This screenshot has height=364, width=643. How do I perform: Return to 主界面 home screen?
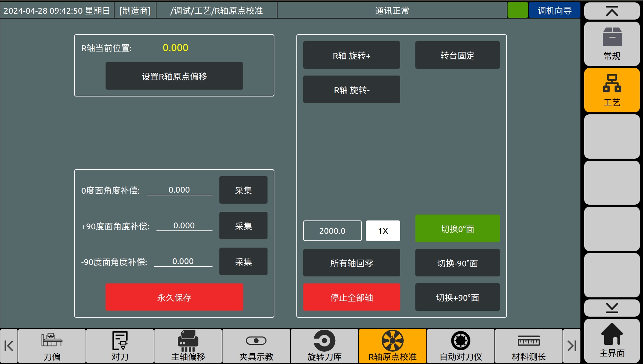click(612, 341)
